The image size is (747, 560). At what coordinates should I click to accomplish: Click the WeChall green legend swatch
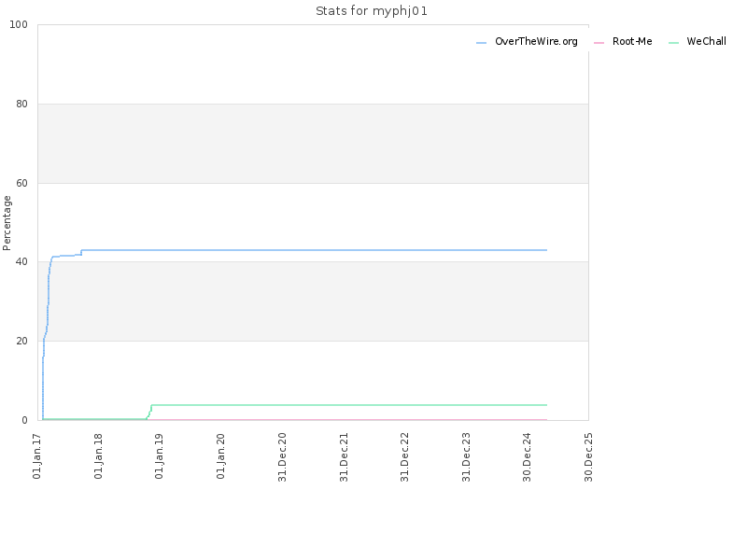tap(673, 43)
